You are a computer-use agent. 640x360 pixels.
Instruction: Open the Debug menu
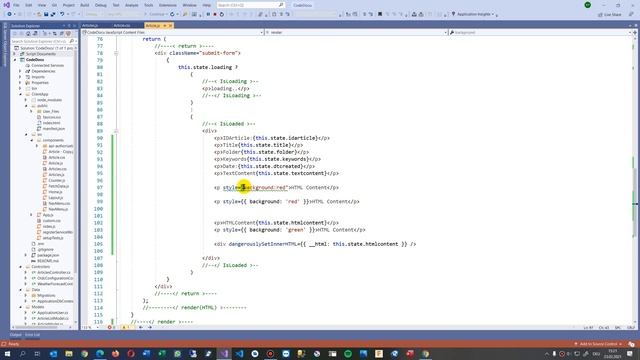100,5
